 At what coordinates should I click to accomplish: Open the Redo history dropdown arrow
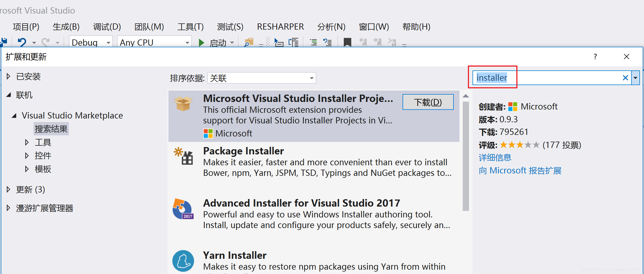point(57,43)
